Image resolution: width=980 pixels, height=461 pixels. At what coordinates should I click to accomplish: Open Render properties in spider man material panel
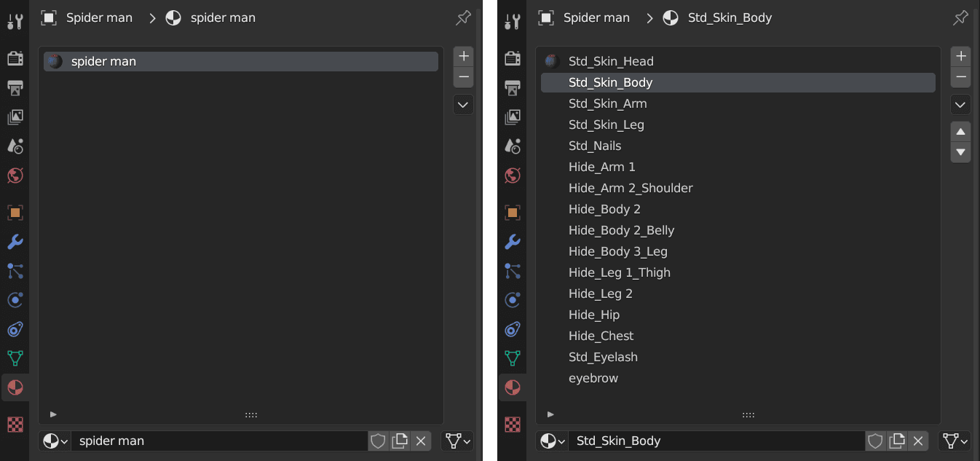tap(15, 58)
